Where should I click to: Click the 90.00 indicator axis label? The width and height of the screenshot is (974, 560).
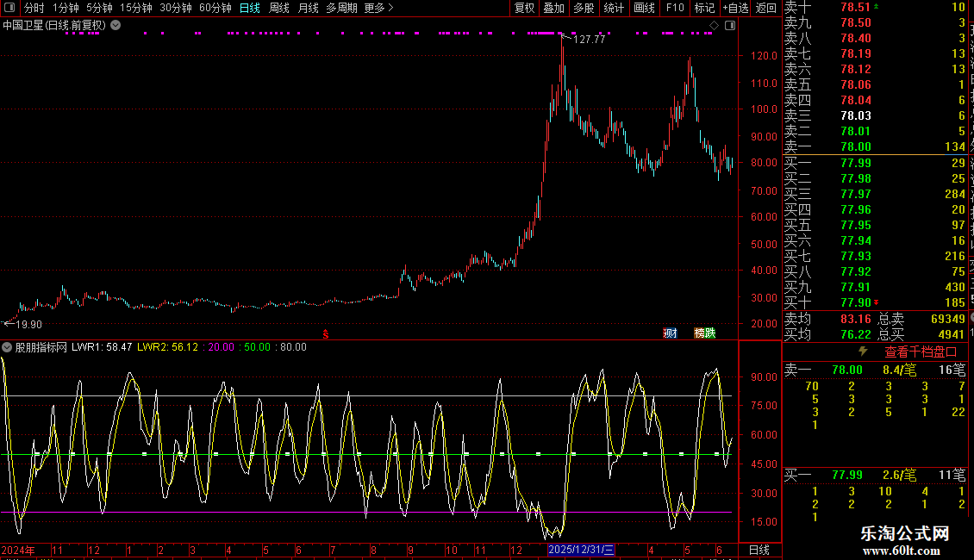[764, 376]
